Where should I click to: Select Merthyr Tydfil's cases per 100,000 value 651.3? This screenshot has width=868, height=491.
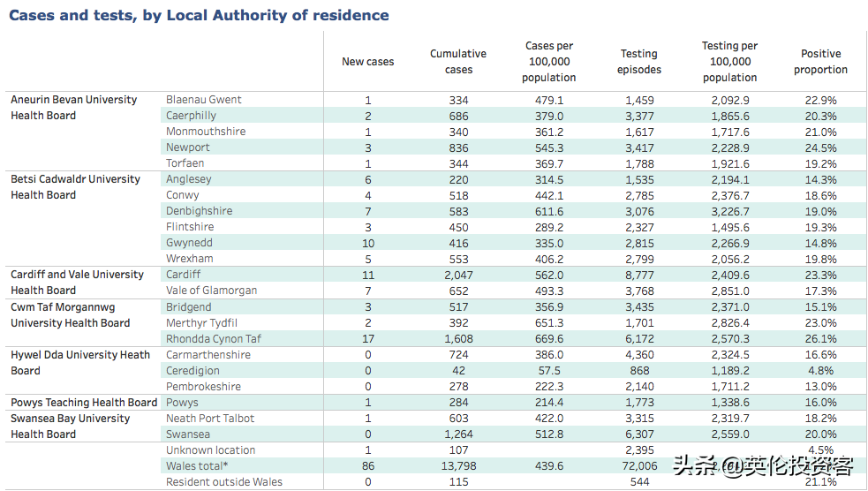point(549,322)
